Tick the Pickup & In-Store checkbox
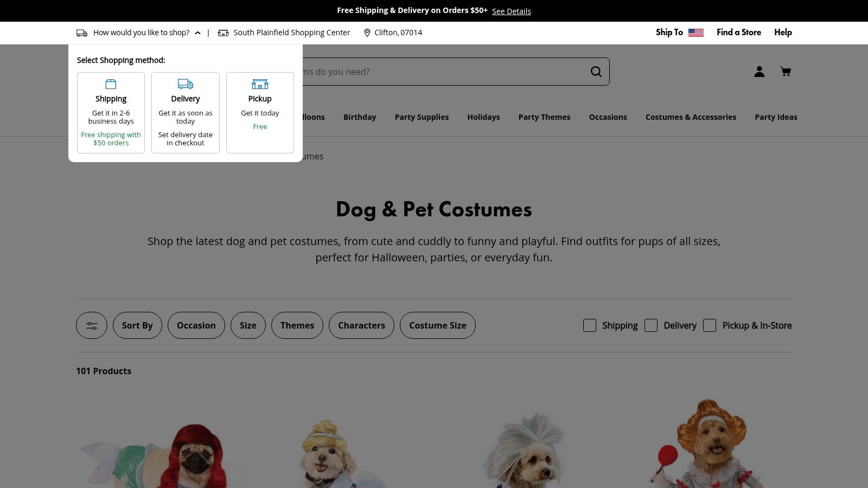The image size is (868, 488). click(710, 325)
